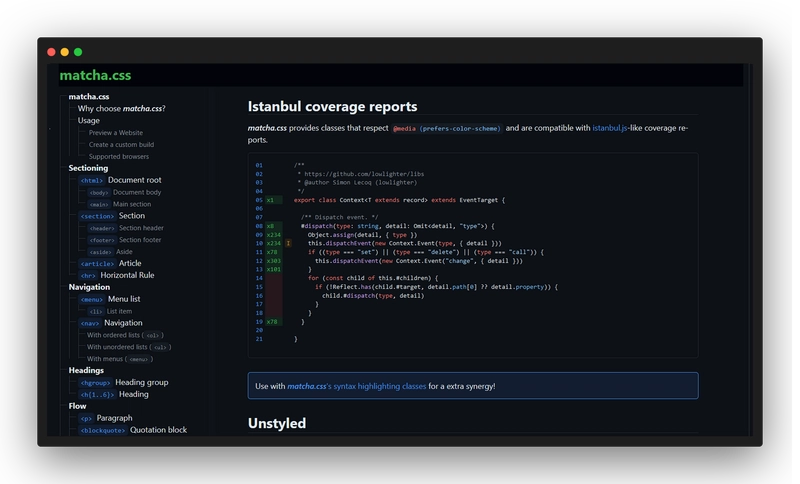
Task: Click line number 01 in code block
Action: (259, 165)
